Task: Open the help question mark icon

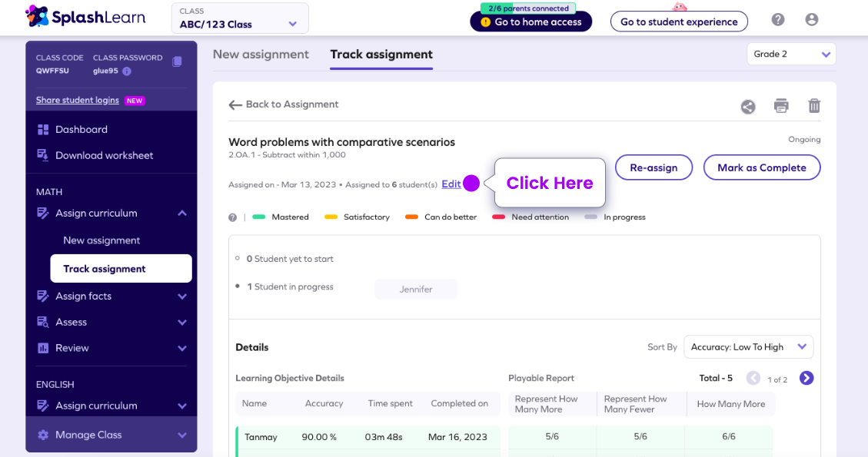Action: point(778,20)
